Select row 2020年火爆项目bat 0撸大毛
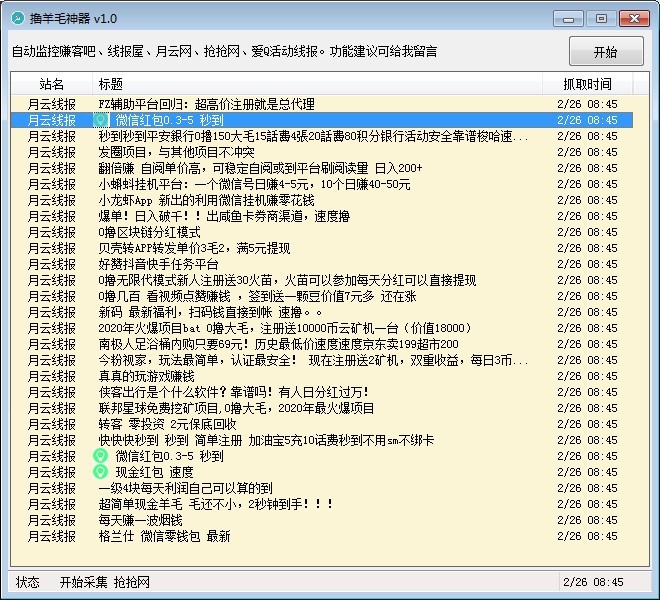The height and width of the screenshot is (600, 660). click(x=322, y=328)
